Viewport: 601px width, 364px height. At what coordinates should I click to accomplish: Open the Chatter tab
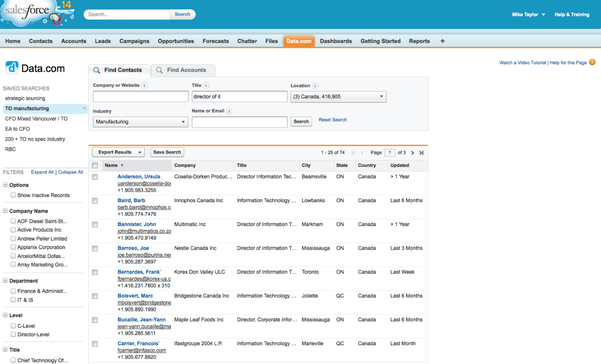point(247,41)
